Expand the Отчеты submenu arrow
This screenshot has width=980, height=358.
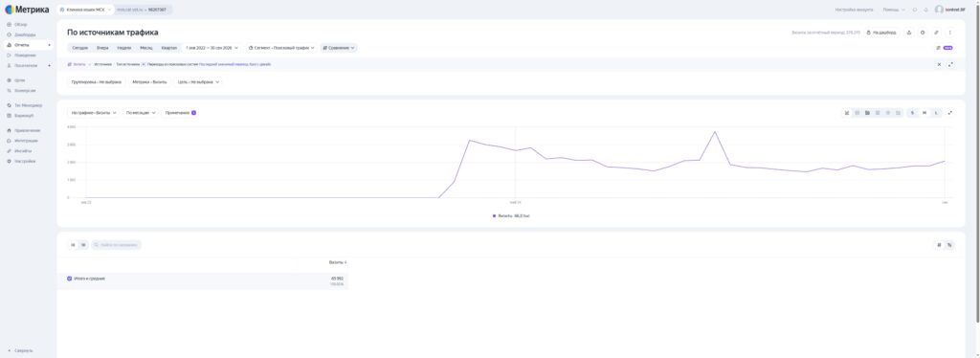[x=50, y=45]
